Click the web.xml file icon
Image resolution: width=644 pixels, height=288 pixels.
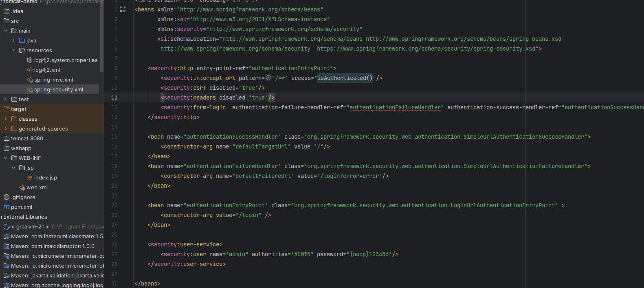(x=22, y=187)
